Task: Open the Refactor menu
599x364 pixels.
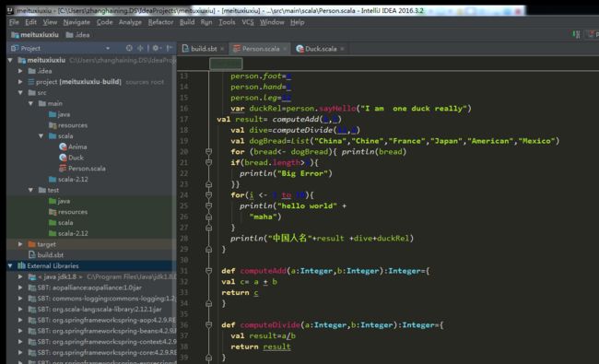Action: 160,22
